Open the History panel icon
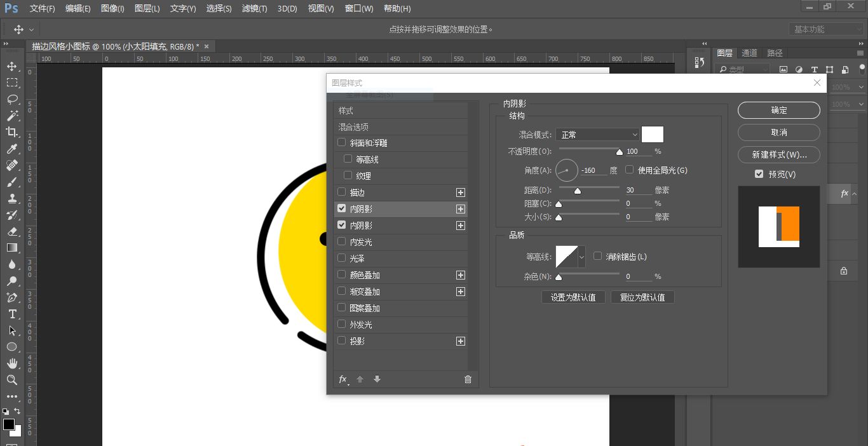The width and height of the screenshot is (868, 446). (700, 62)
